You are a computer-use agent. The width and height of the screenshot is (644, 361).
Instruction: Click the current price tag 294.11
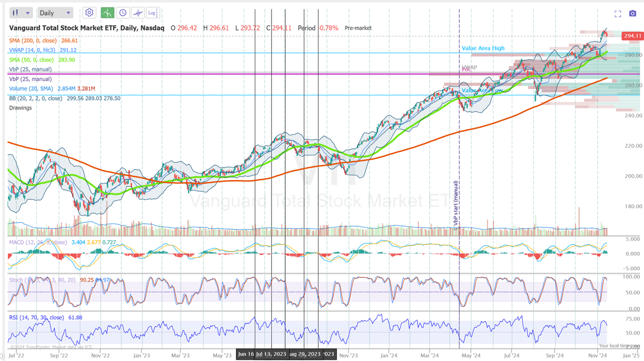632,36
